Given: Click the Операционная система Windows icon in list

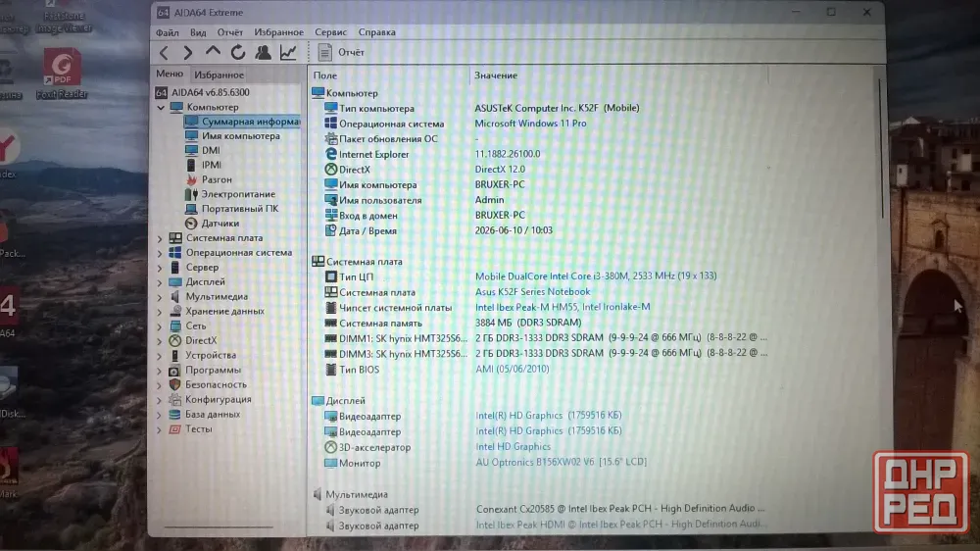Looking at the screenshot, I should [330, 124].
